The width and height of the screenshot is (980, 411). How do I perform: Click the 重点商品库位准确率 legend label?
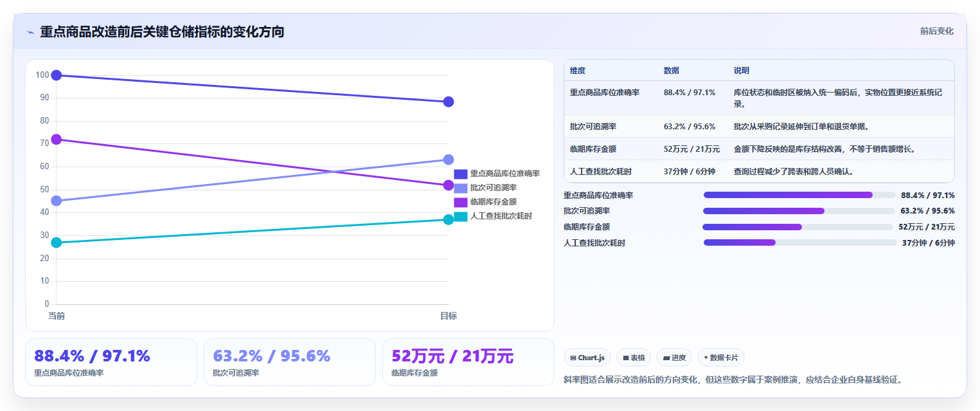coord(504,174)
